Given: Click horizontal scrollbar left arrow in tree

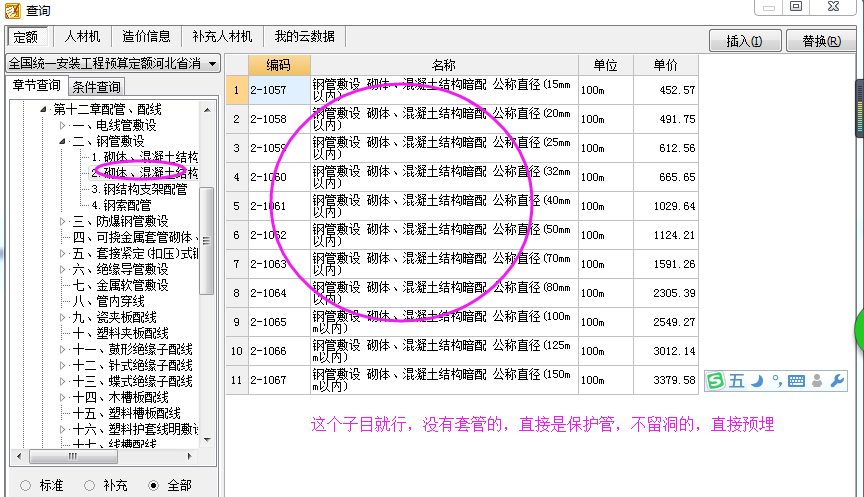Looking at the screenshot, I should tap(19, 456).
